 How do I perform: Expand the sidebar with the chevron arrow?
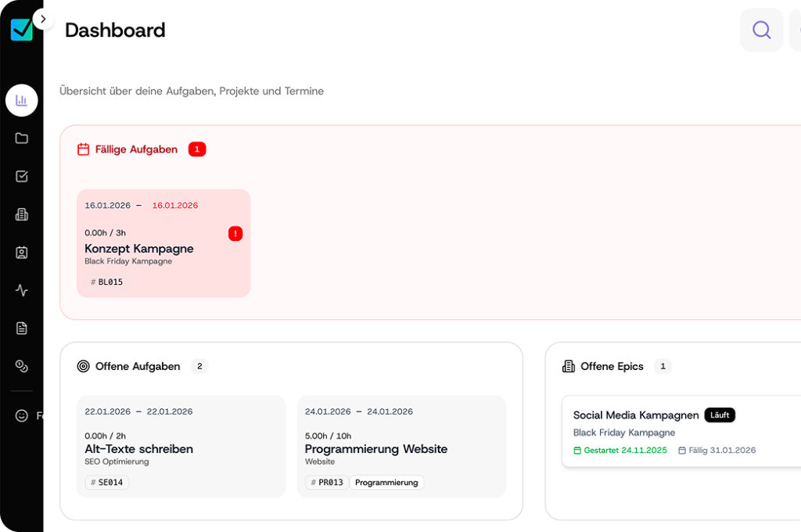pyautogui.click(x=43, y=19)
